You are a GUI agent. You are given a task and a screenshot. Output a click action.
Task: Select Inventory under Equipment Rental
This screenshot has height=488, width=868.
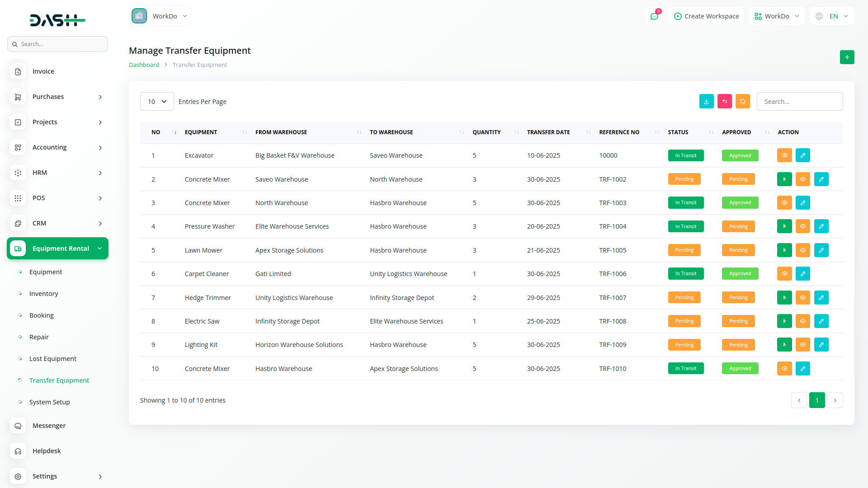point(44,294)
